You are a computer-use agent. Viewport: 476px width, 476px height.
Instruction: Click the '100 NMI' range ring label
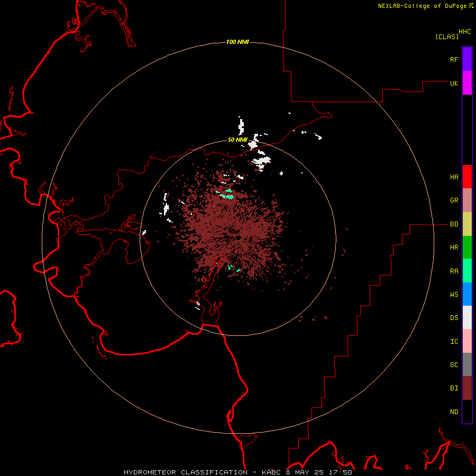pos(237,42)
